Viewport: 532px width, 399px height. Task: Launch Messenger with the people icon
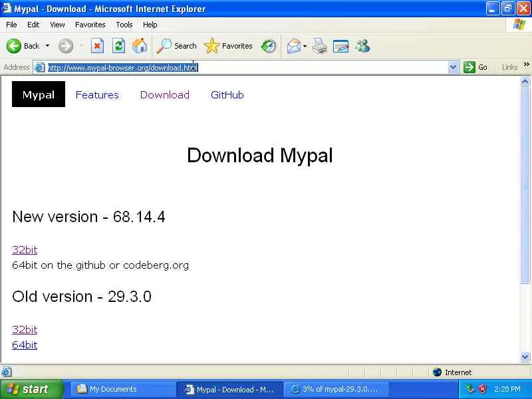(x=362, y=46)
